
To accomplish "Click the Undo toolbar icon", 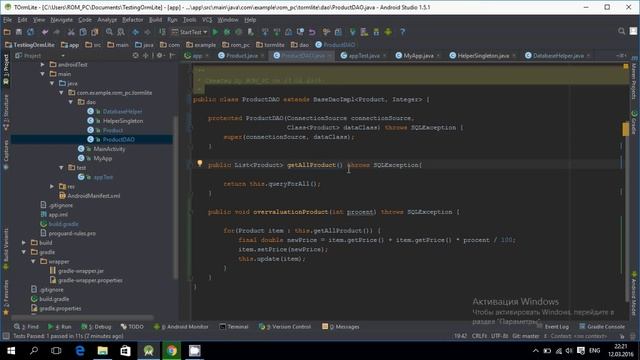I will [45, 32].
